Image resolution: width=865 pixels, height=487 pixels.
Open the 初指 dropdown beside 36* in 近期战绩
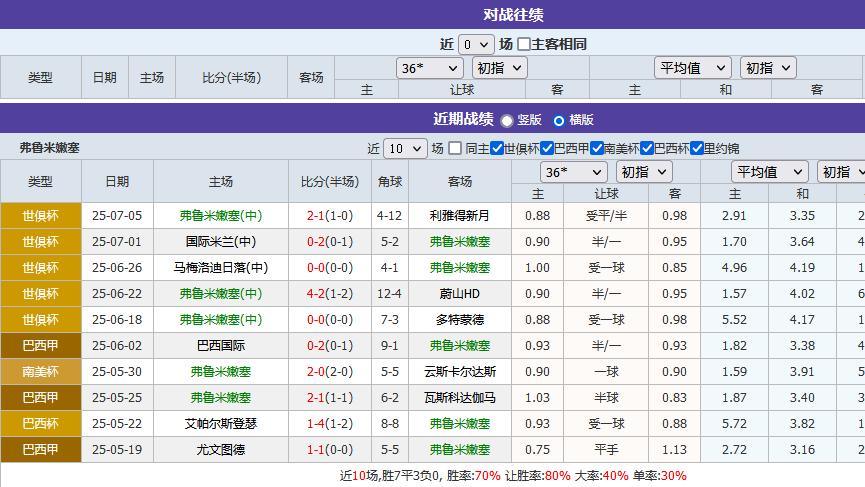click(644, 172)
